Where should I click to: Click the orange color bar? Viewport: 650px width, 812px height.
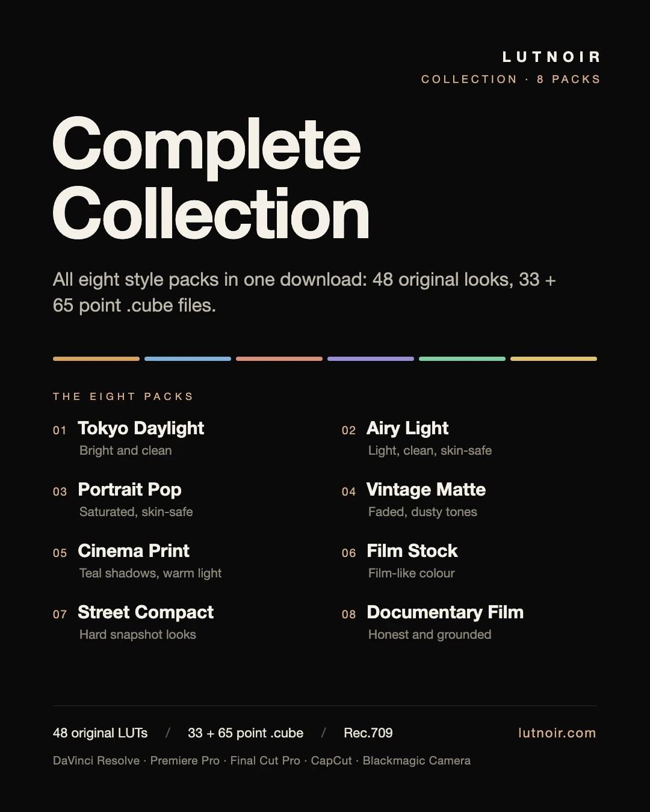click(96, 358)
